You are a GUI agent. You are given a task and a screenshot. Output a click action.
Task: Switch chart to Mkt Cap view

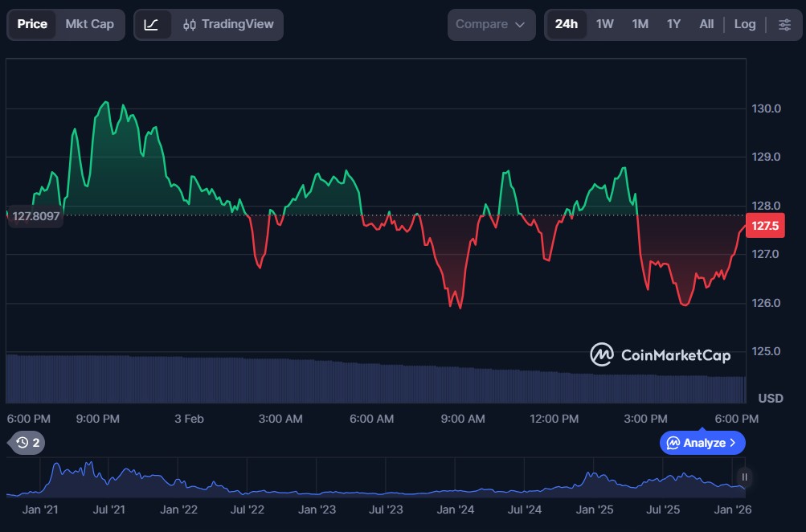point(89,24)
